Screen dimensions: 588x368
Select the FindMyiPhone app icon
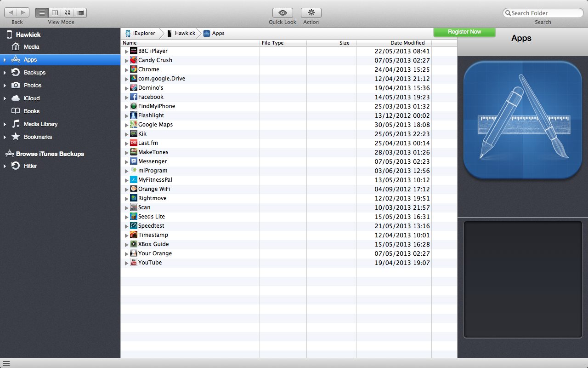134,106
